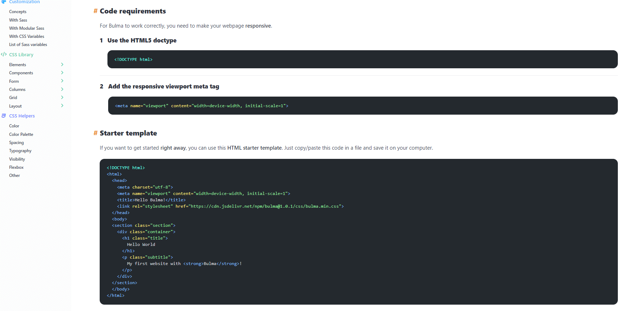
Task: Click the title Hello Bulma code line
Action: 151,200
